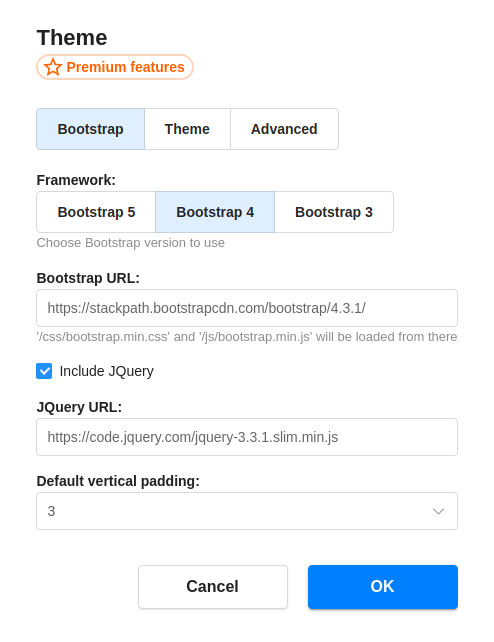Click the Bootstrap URL field label

[88, 278]
